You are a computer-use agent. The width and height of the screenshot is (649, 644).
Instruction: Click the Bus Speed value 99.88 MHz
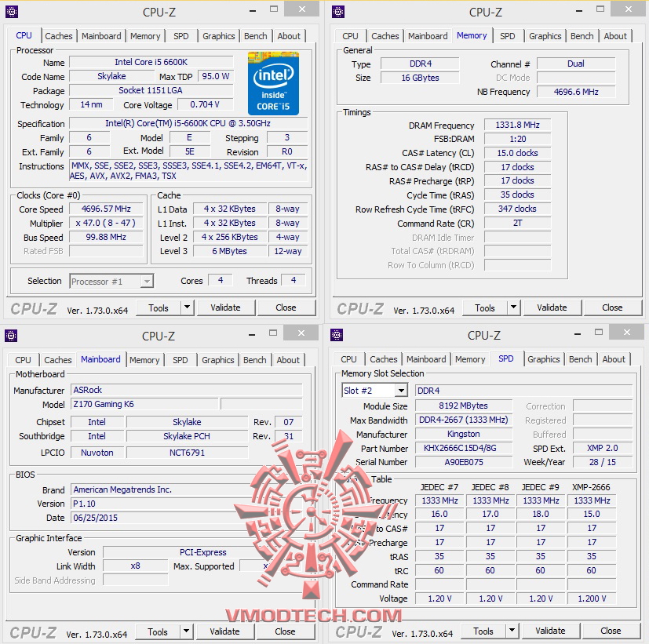[x=106, y=237]
